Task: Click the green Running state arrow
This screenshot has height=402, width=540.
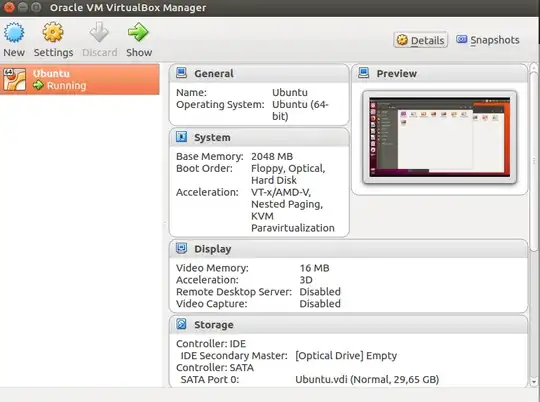Action: click(38, 85)
